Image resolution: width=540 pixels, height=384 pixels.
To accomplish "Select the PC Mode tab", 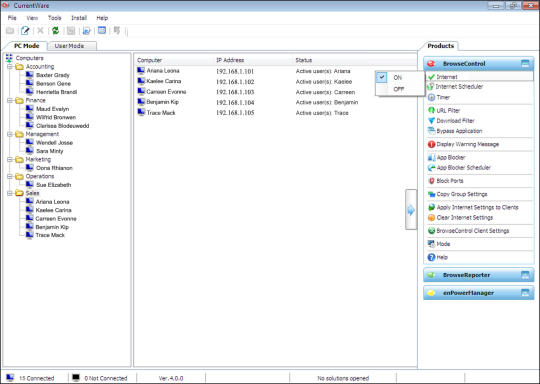I will click(x=25, y=46).
